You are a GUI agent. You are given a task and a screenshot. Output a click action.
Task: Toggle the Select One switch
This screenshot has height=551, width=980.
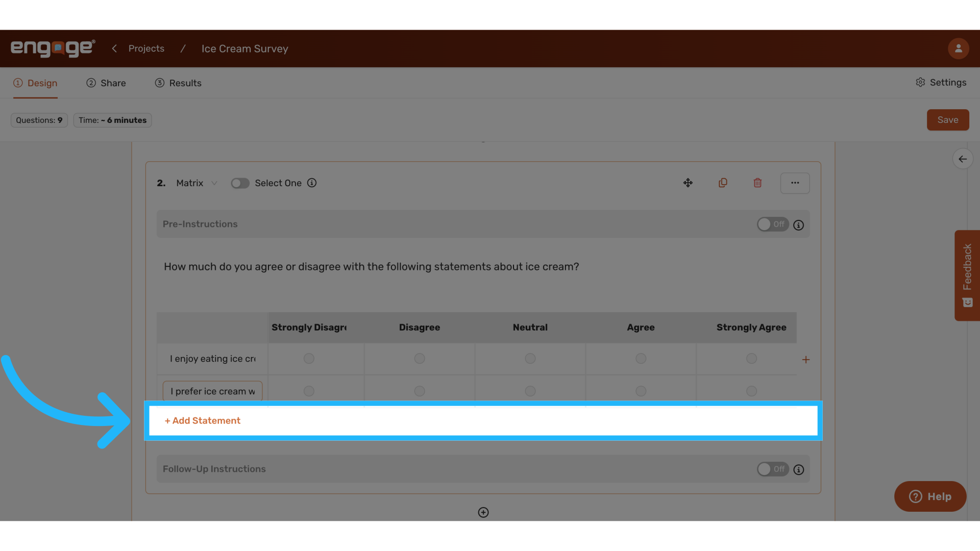tap(240, 183)
